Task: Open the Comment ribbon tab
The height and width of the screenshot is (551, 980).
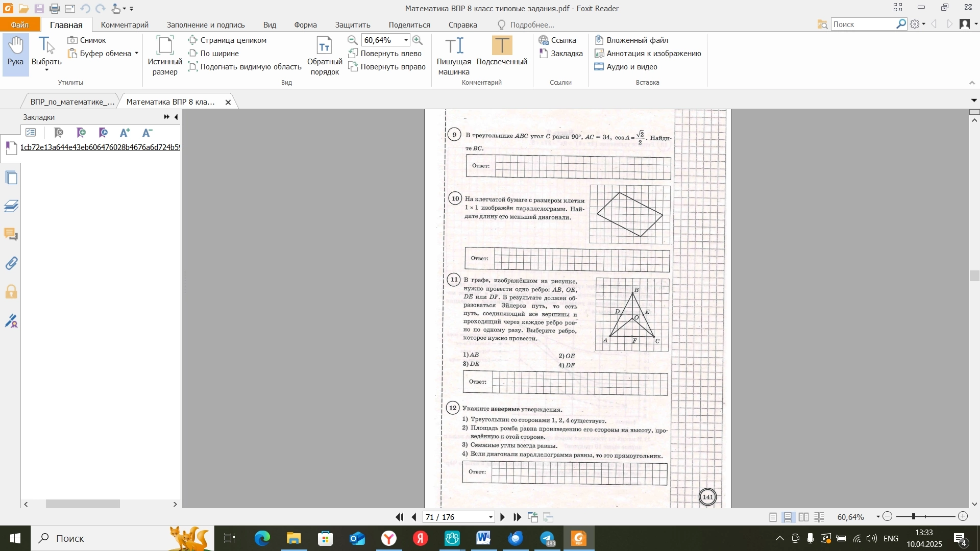Action: tap(125, 24)
